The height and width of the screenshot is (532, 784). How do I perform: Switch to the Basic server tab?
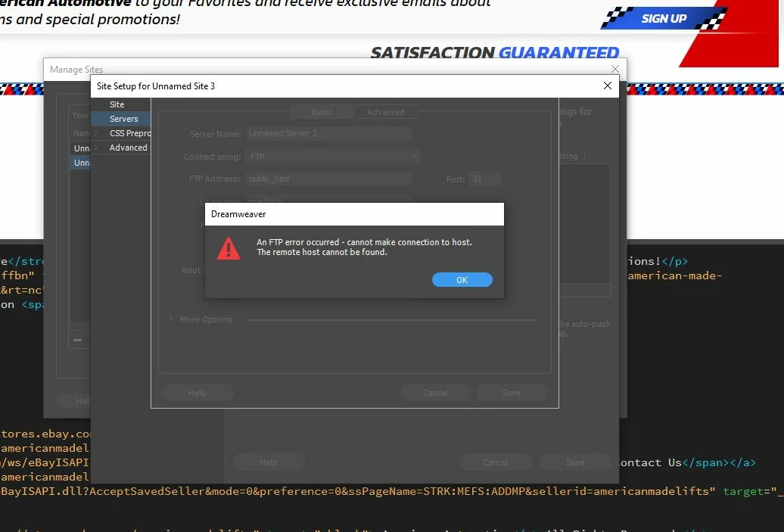pyautogui.click(x=322, y=112)
